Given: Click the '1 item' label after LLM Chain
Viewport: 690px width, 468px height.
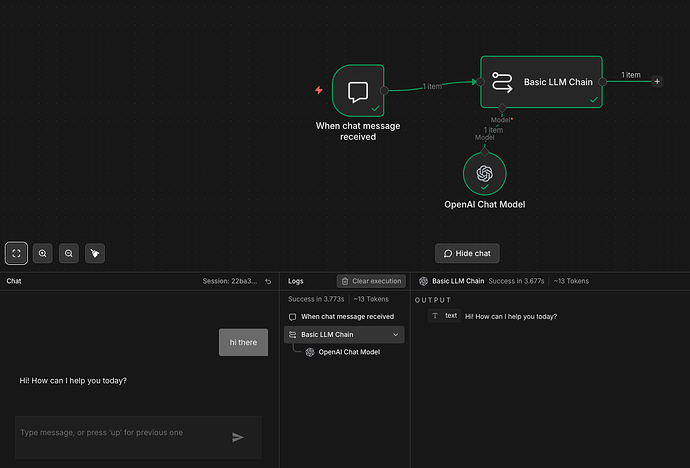Looking at the screenshot, I should click(631, 75).
